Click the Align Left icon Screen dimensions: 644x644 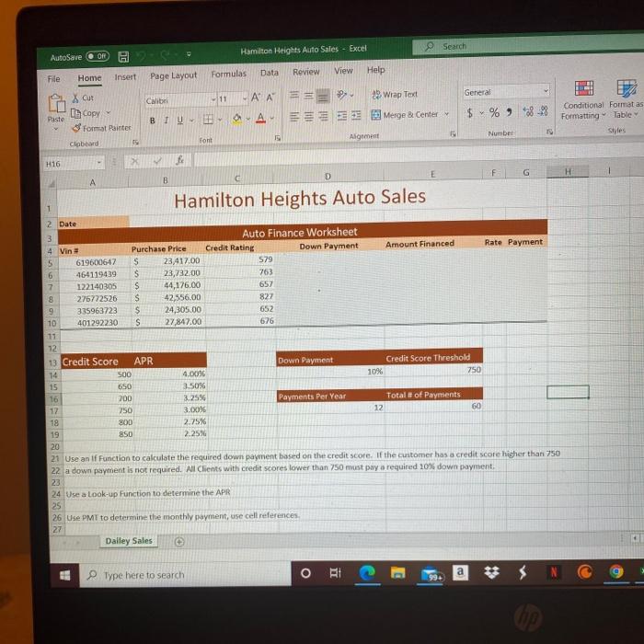[x=294, y=117]
